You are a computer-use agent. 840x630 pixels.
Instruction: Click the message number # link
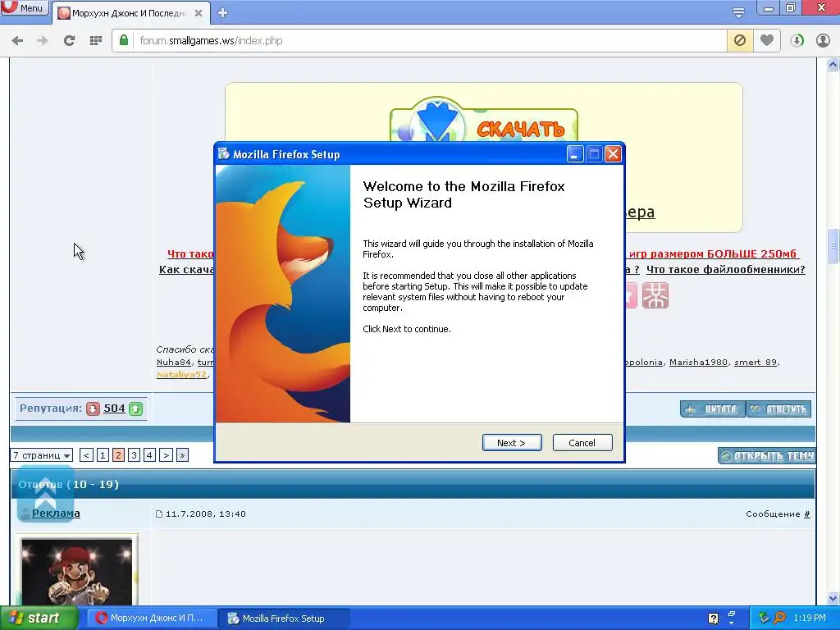click(807, 514)
